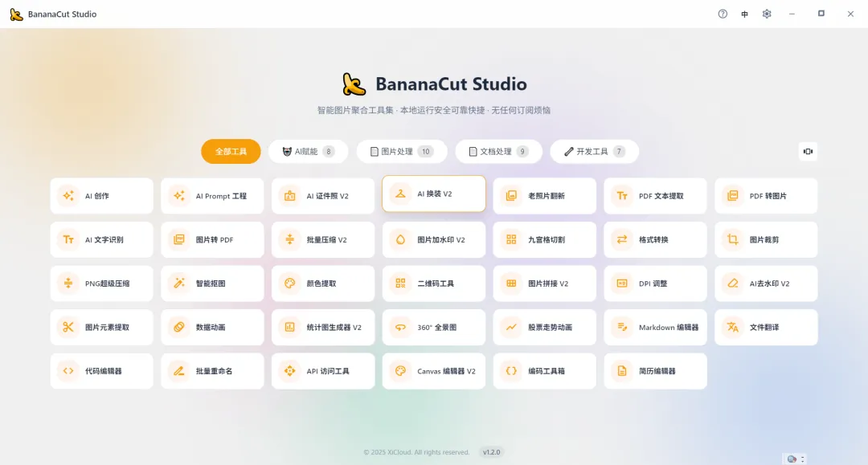Launch the 图片元素提取 scissors icon
Viewport: 868px width, 465px height.
[x=68, y=328]
